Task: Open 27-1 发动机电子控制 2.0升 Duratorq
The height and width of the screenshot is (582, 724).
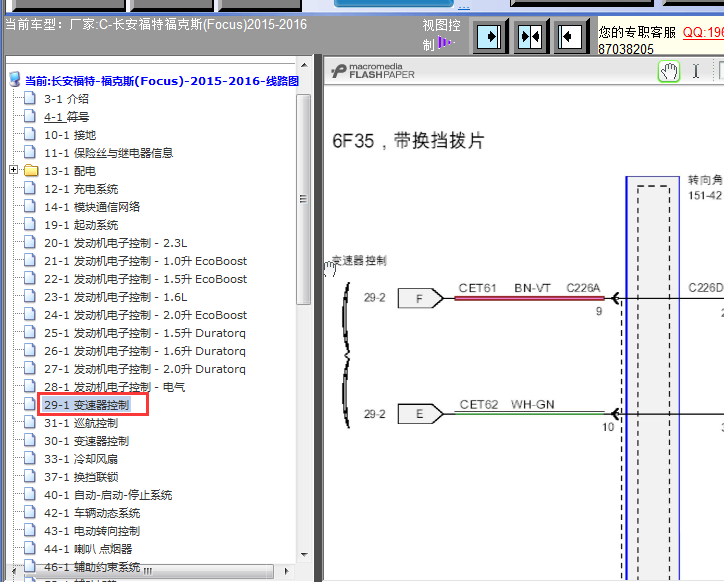Action: pyautogui.click(x=145, y=369)
